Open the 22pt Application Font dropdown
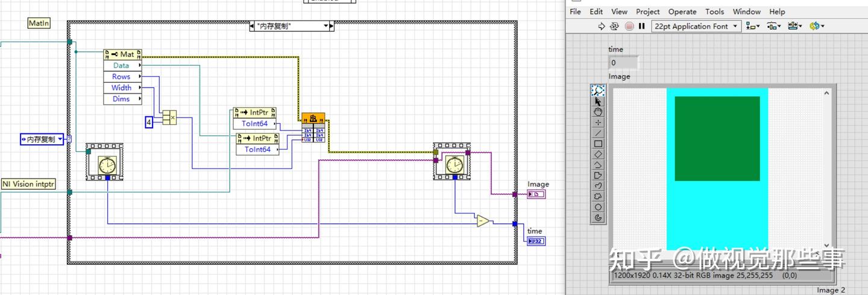868x295 pixels. point(696,26)
